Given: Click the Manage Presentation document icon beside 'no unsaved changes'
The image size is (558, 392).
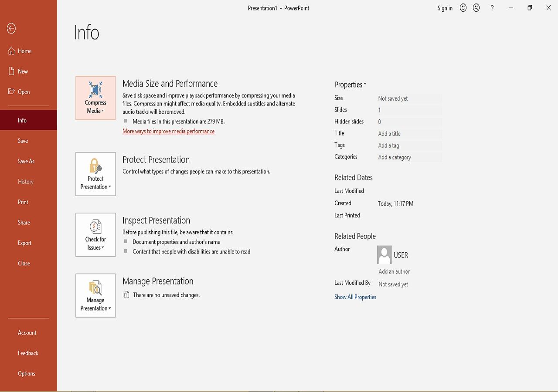Looking at the screenshot, I should tap(126, 295).
